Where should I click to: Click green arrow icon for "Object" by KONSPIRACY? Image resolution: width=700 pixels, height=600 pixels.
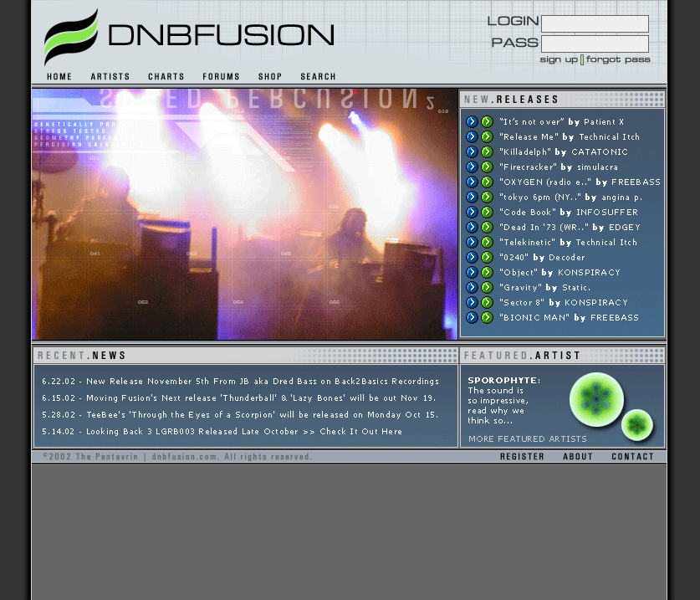(x=487, y=273)
